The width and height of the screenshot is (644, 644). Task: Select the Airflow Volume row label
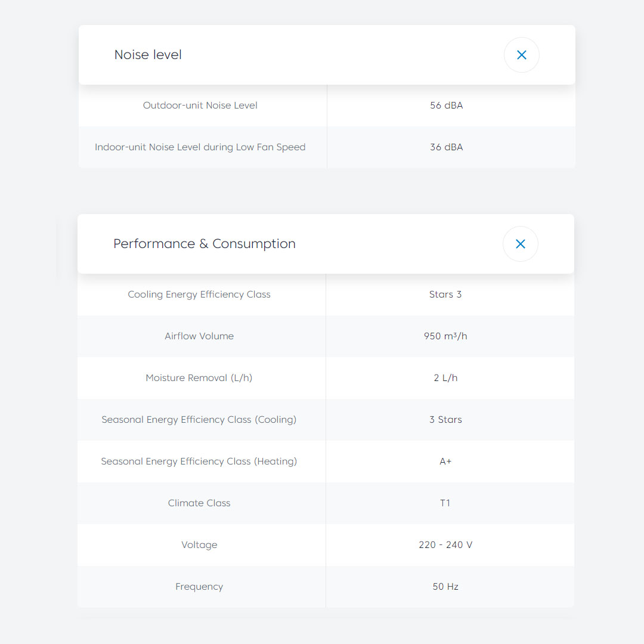(x=199, y=336)
